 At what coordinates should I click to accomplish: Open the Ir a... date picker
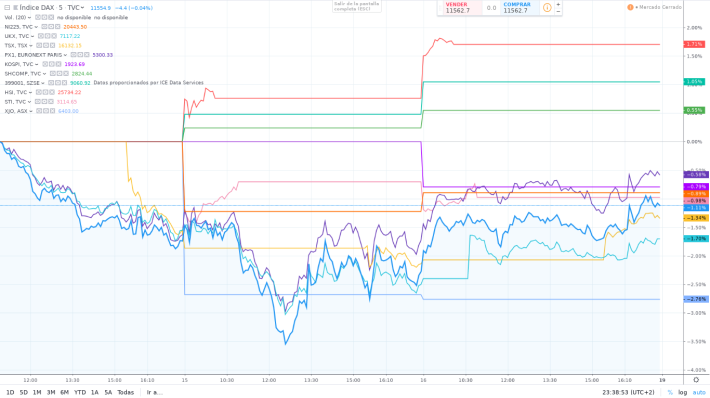pyautogui.click(x=154, y=393)
